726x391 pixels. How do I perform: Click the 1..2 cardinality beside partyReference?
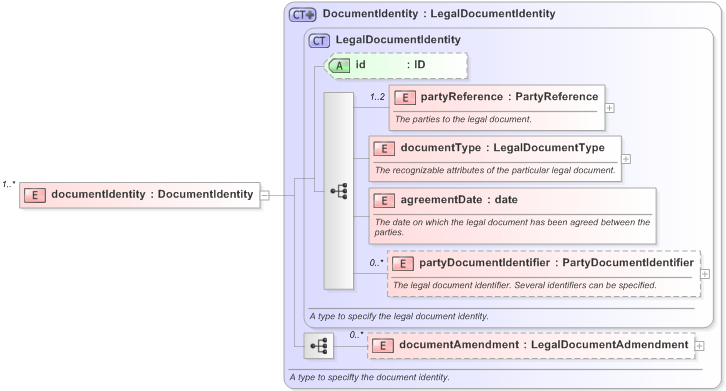377,97
